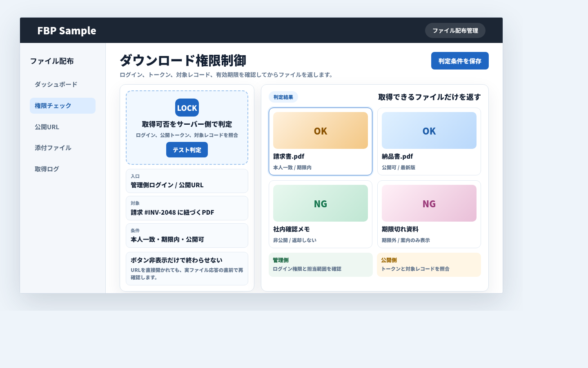
Task: Click the 本人一致 / 期限内 status text
Action: point(292,168)
